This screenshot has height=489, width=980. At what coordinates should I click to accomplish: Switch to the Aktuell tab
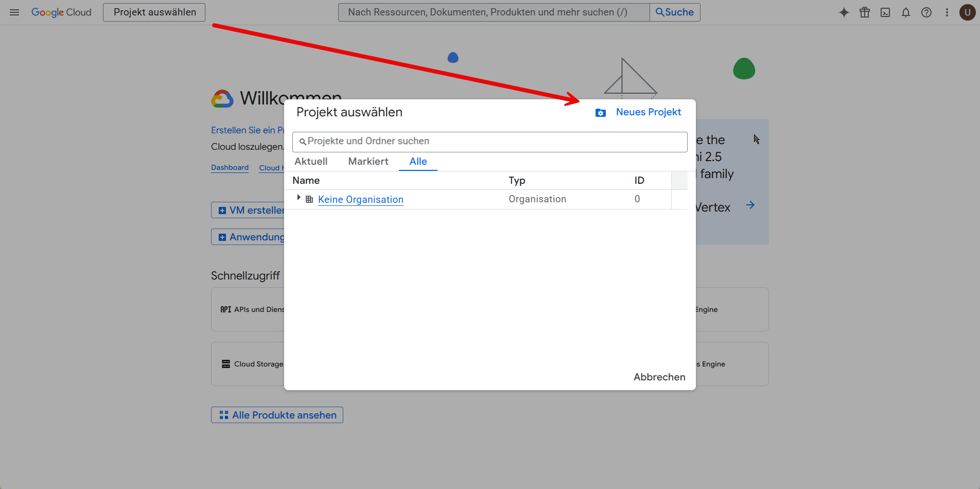tap(311, 161)
